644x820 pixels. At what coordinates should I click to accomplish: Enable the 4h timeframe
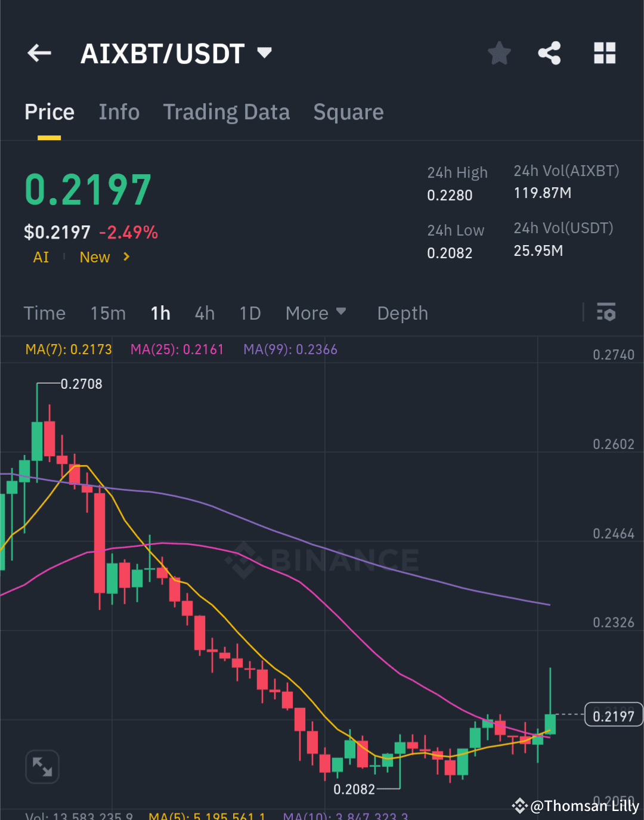[x=205, y=313]
